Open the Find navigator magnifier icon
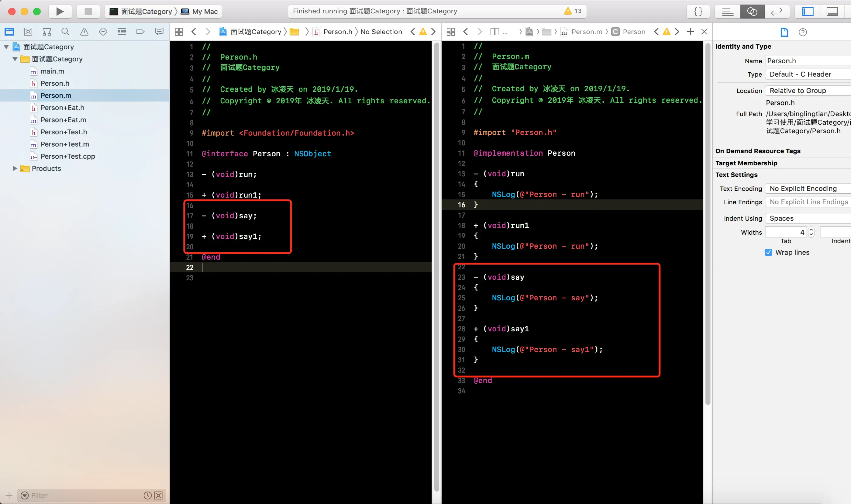The width and height of the screenshot is (851, 504). [65, 32]
